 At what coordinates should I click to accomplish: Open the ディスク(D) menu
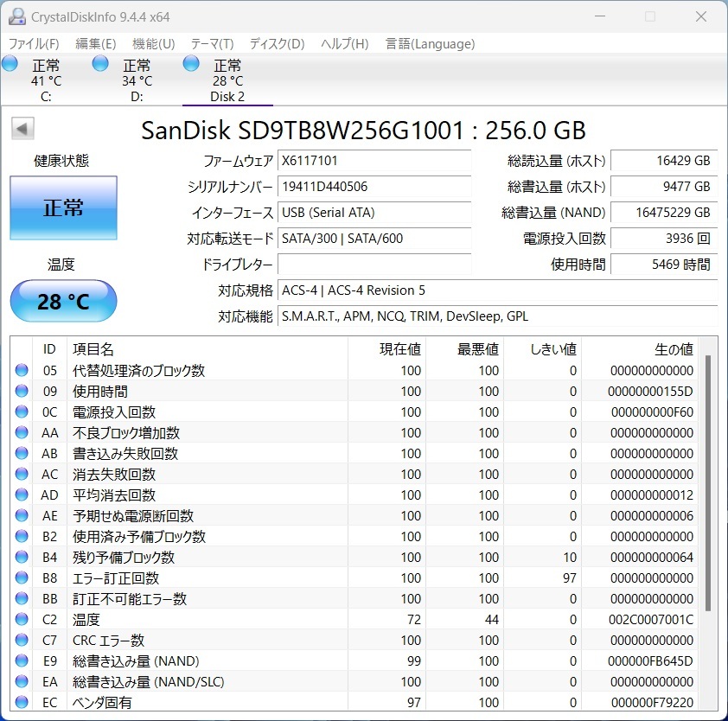click(x=278, y=44)
